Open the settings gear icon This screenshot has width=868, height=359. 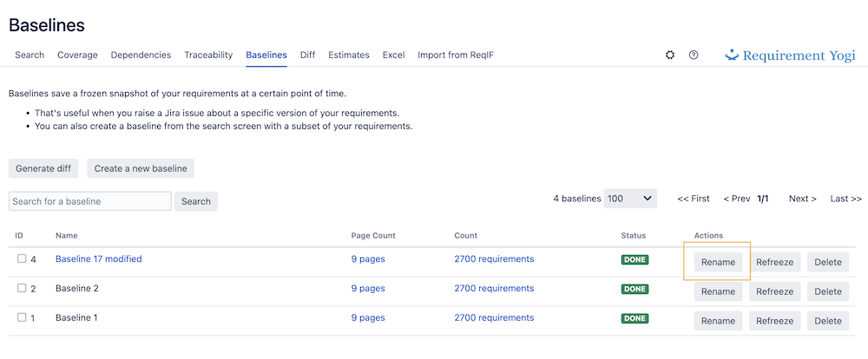click(670, 55)
